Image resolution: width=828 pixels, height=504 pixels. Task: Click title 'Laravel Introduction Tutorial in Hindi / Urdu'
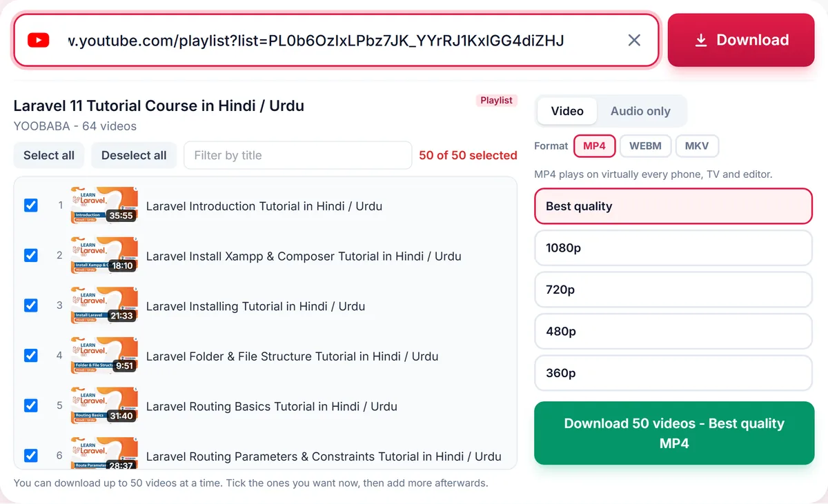point(264,206)
